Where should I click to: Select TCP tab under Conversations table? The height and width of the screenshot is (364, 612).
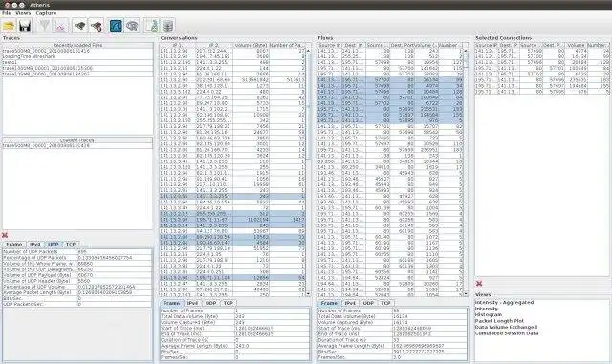229,303
